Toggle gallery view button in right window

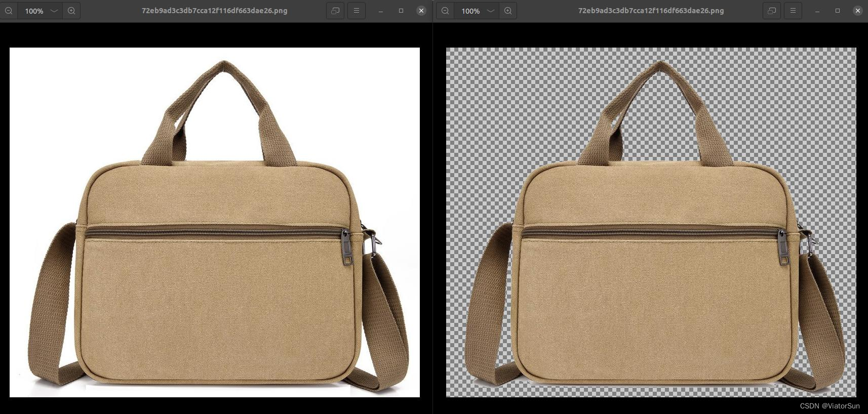pyautogui.click(x=772, y=11)
